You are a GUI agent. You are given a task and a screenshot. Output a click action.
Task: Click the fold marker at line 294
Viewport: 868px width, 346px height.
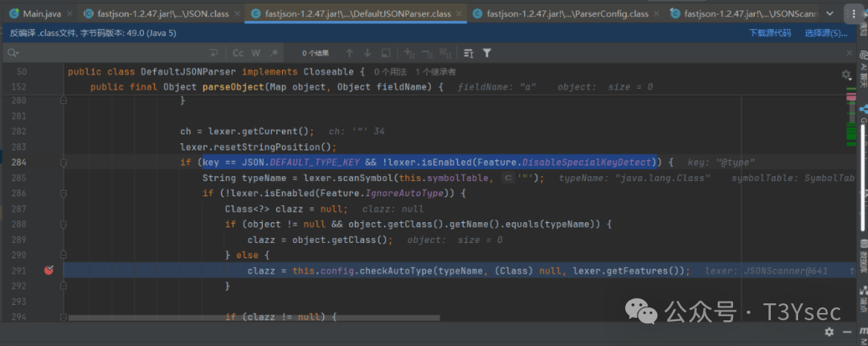pyautogui.click(x=63, y=318)
